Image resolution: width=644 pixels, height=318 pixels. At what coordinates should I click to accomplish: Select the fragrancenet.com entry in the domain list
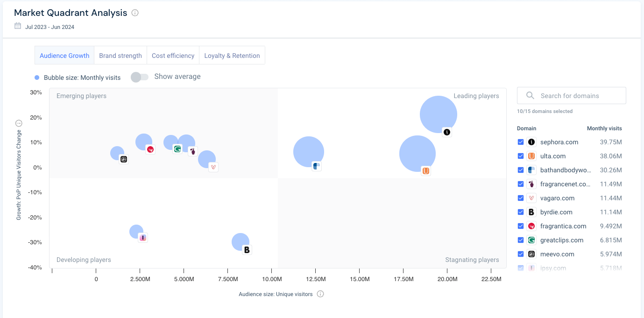566,184
